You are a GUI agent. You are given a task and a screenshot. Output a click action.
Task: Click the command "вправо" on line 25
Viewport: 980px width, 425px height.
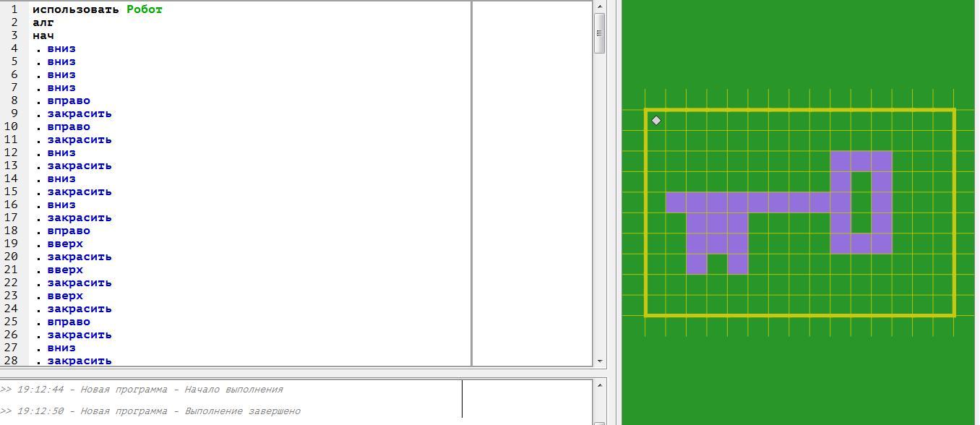[69, 322]
